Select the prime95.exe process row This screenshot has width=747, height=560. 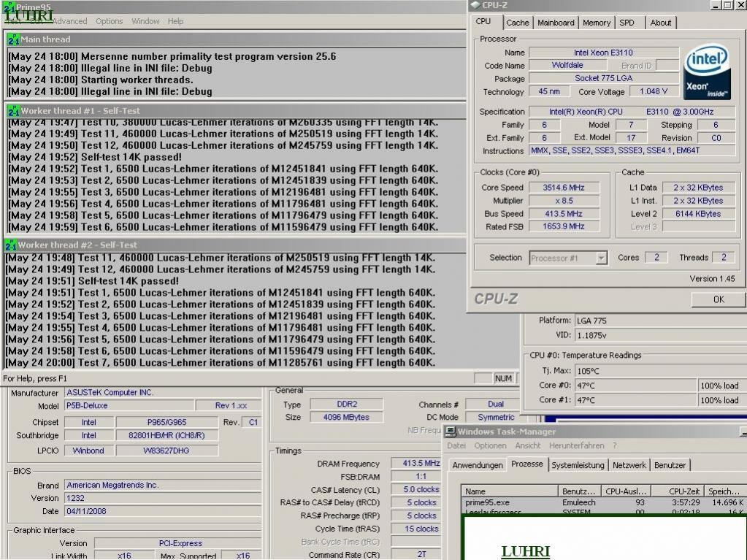pos(604,502)
